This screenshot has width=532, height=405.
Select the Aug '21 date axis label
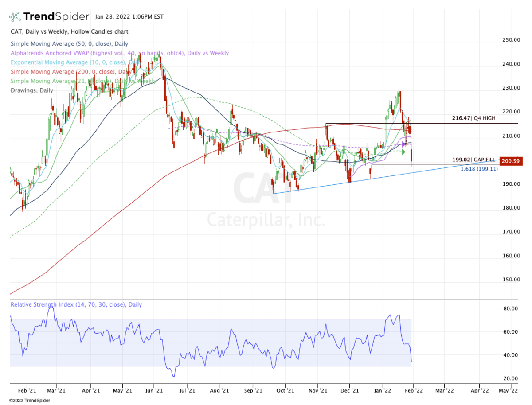(219, 391)
